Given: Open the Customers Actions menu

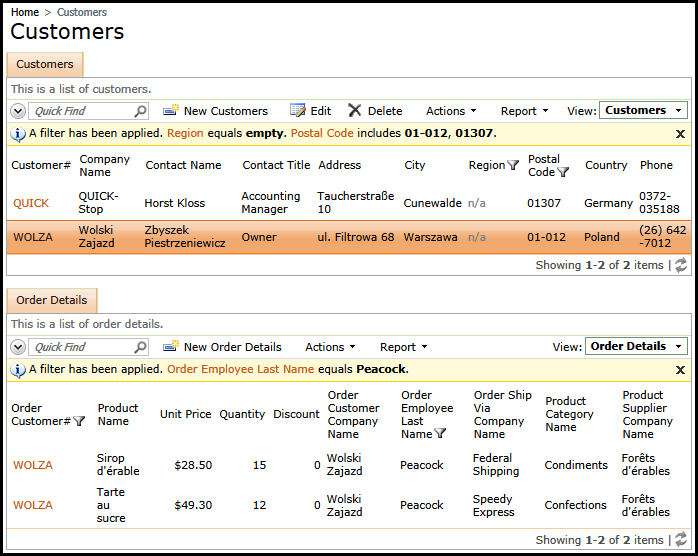Looking at the screenshot, I should [x=451, y=111].
